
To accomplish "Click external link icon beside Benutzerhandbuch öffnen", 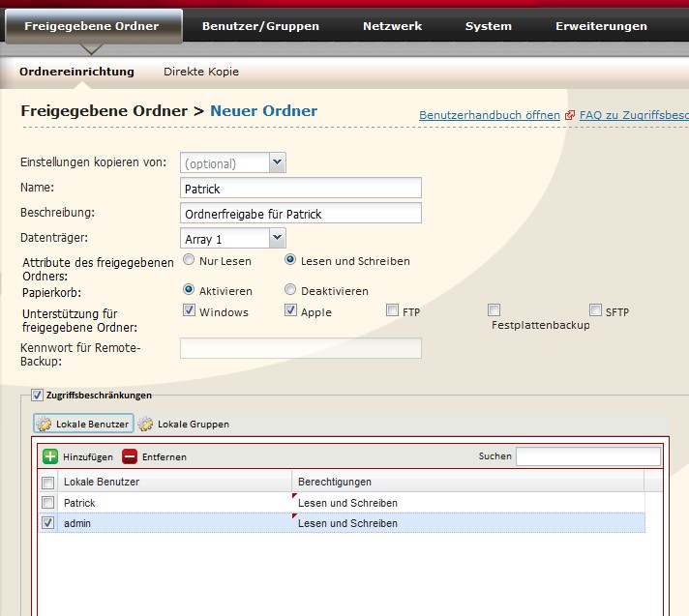I will pyautogui.click(x=569, y=115).
